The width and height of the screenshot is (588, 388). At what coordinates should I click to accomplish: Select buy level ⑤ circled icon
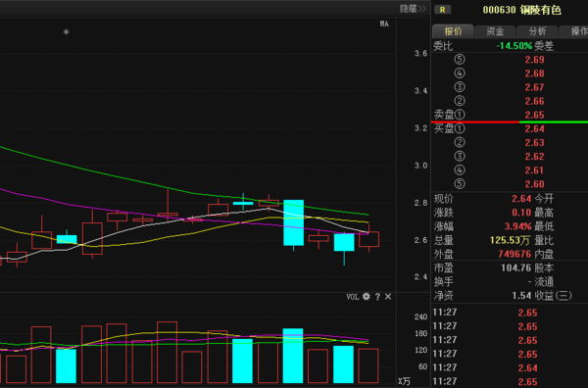pos(460,183)
